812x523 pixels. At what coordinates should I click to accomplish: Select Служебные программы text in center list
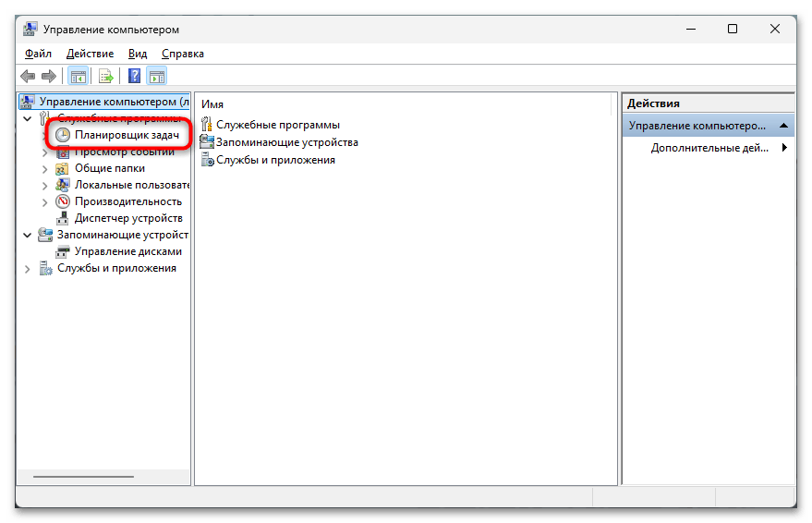click(278, 125)
